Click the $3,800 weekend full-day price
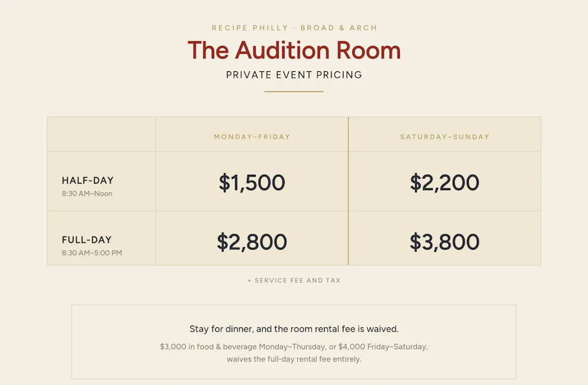The width and height of the screenshot is (588, 385). click(x=445, y=242)
